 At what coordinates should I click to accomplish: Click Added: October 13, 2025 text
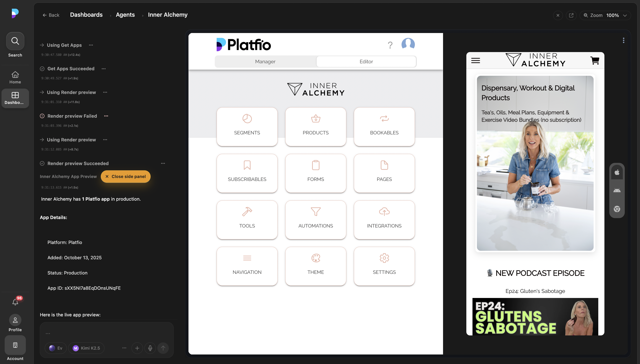75,258
